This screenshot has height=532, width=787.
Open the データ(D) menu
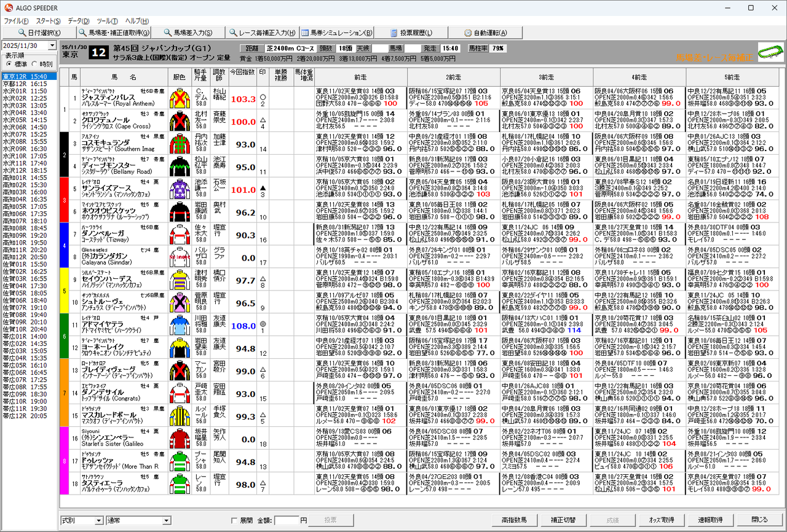point(79,20)
